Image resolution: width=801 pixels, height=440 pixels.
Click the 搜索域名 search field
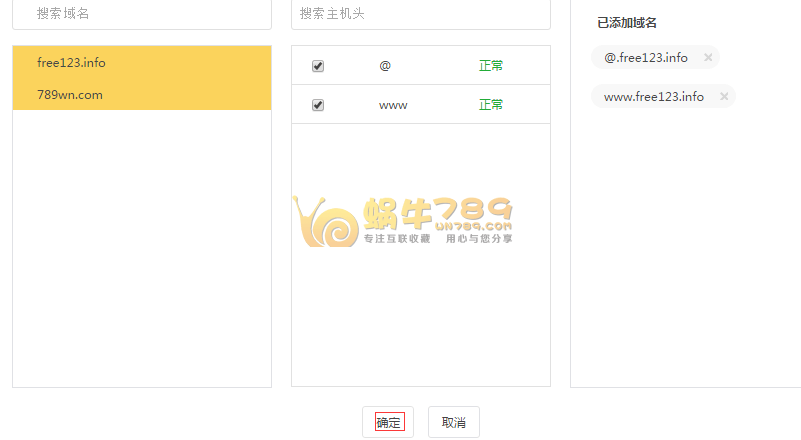pyautogui.click(x=142, y=14)
